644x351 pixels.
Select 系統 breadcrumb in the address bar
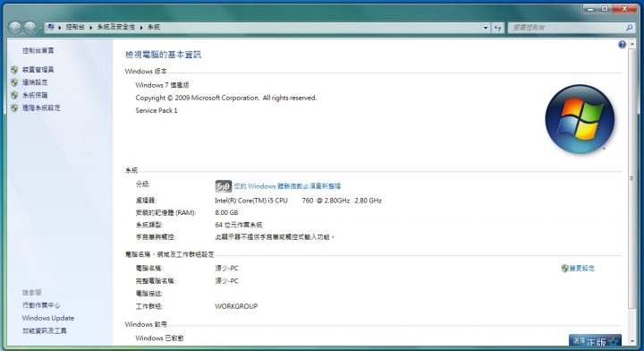click(x=154, y=27)
